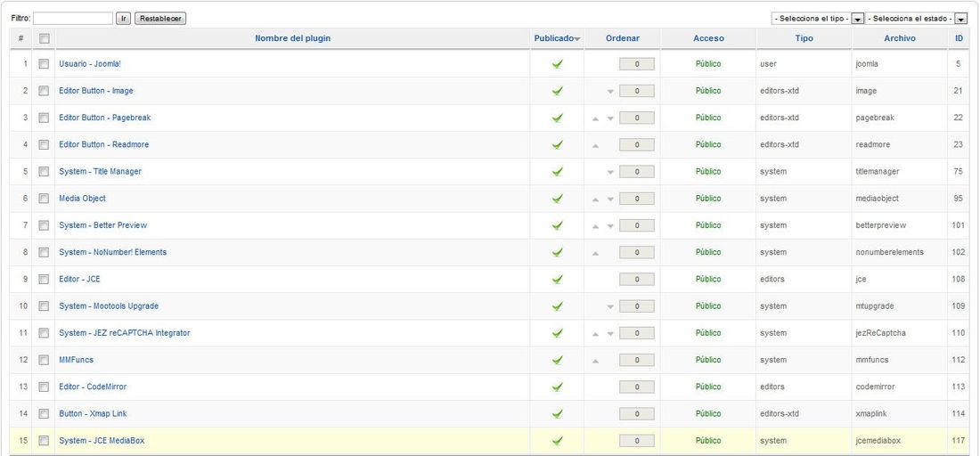Click into the Filtro text field
The width and height of the screenshot is (980, 456).
click(72, 19)
